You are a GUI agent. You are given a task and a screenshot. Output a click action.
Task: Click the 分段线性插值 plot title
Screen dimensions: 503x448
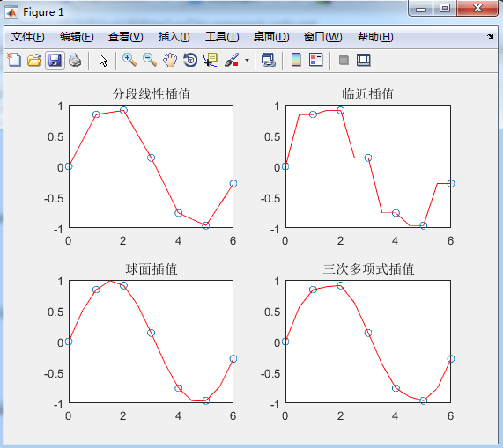coord(152,94)
